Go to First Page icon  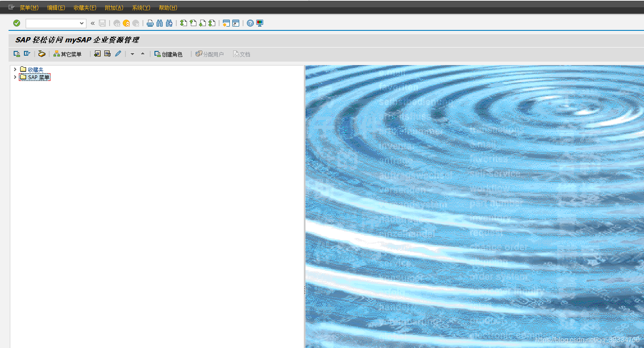[184, 23]
